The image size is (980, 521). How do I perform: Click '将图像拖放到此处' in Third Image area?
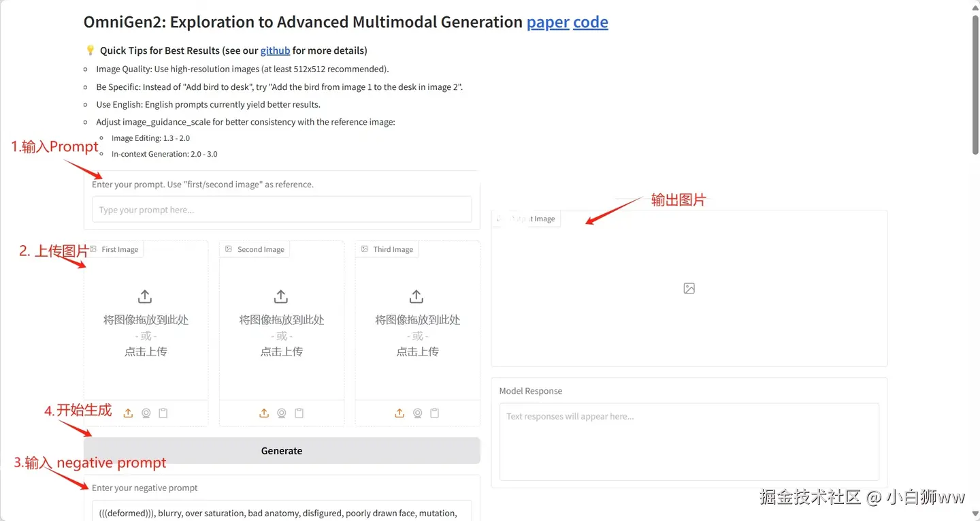tap(418, 319)
